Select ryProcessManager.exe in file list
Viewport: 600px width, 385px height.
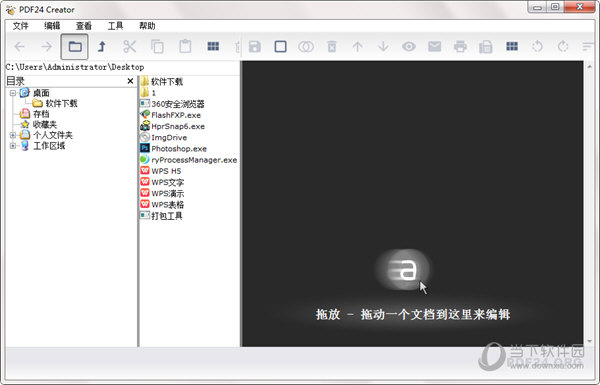click(194, 160)
